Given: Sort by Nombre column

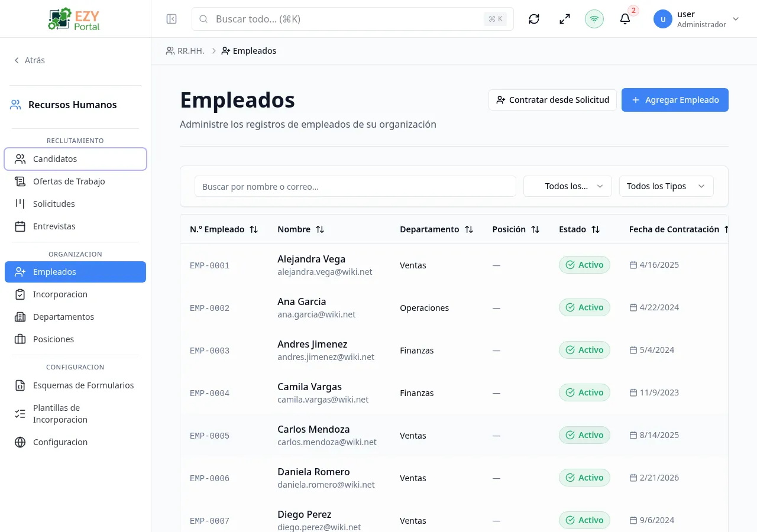Looking at the screenshot, I should [301, 229].
